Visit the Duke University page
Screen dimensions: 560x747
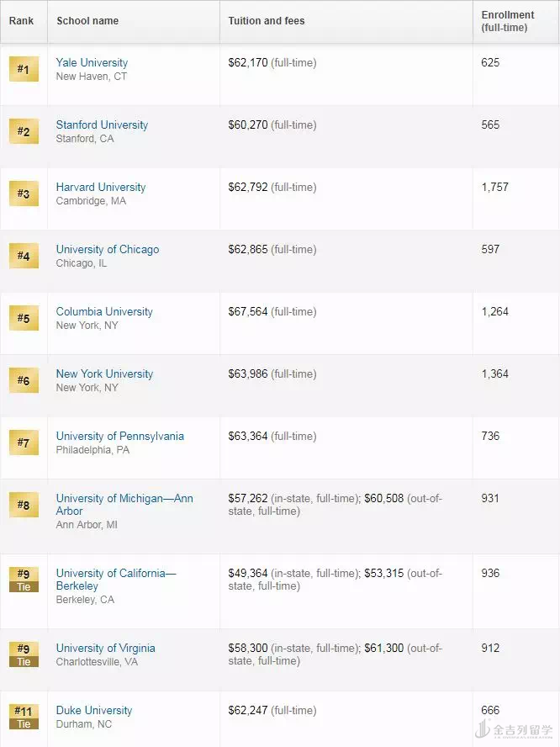(94, 711)
